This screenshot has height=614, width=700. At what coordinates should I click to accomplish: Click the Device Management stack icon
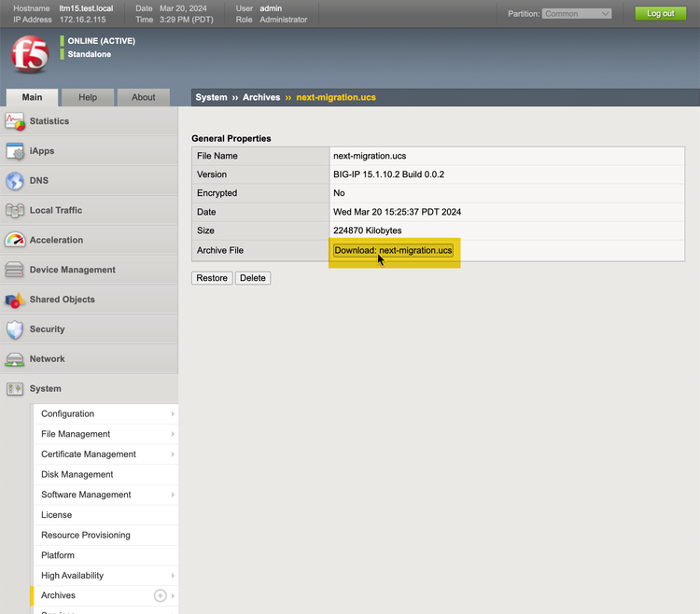coord(14,270)
